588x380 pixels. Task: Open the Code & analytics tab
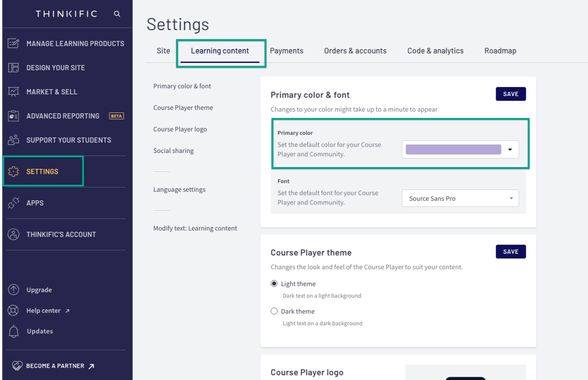[435, 51]
